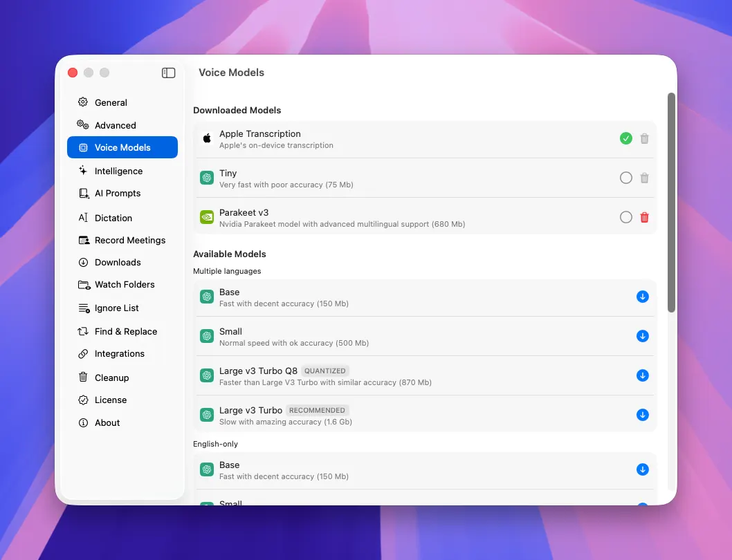The width and height of the screenshot is (732, 560).
Task: Select Voice Models in the sidebar
Action: [x=122, y=147]
